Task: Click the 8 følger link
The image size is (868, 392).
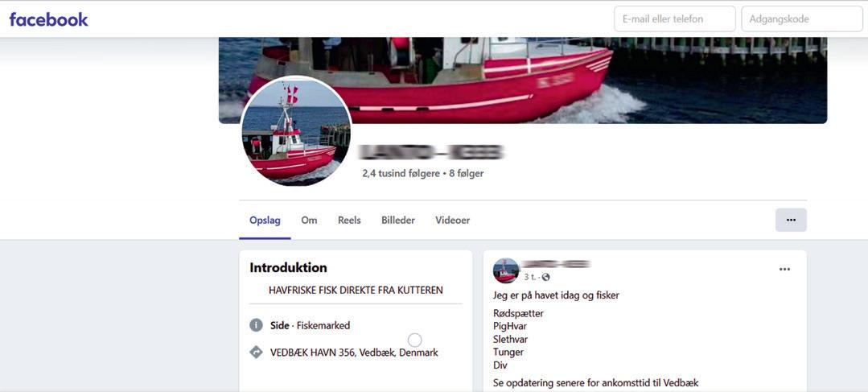Action: [x=467, y=173]
